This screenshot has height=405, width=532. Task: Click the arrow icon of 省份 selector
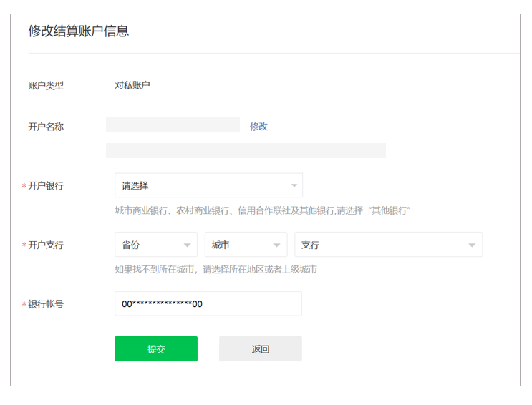coord(187,245)
